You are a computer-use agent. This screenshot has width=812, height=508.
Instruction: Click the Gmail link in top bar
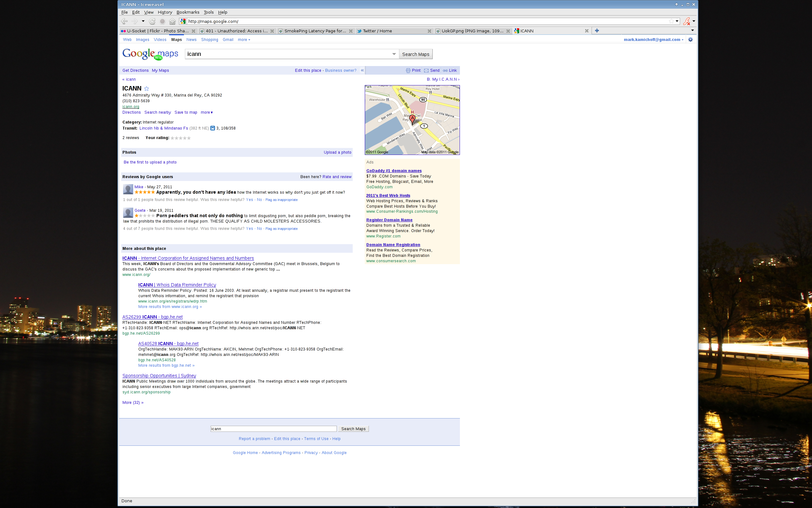point(228,40)
